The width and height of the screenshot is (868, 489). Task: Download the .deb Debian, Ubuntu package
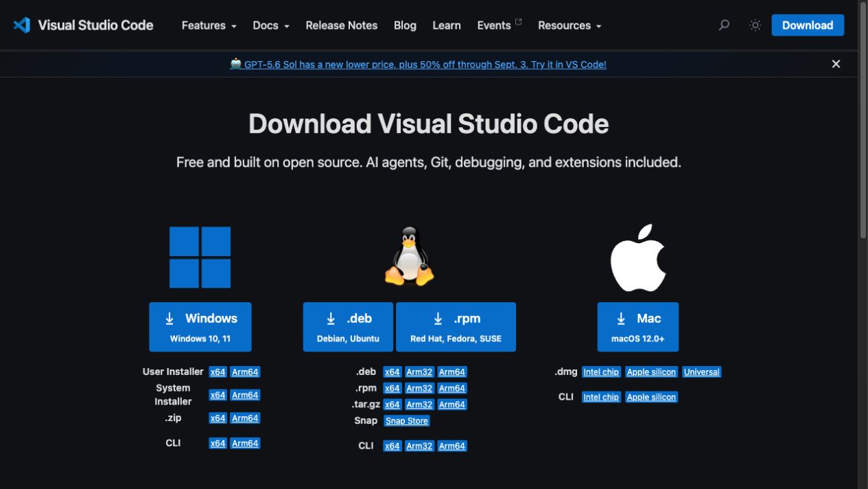tap(348, 327)
